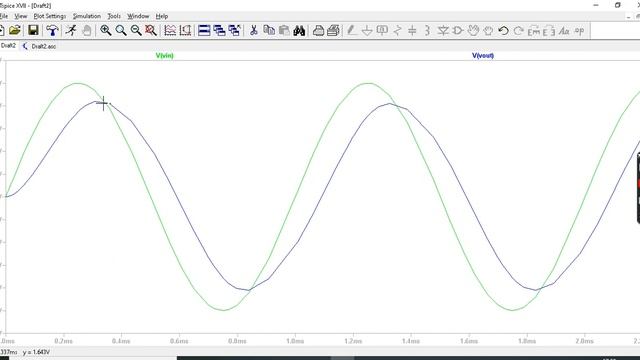This screenshot has height=360, width=640.
Task: Place a capacitor component
Action: click(x=412, y=30)
